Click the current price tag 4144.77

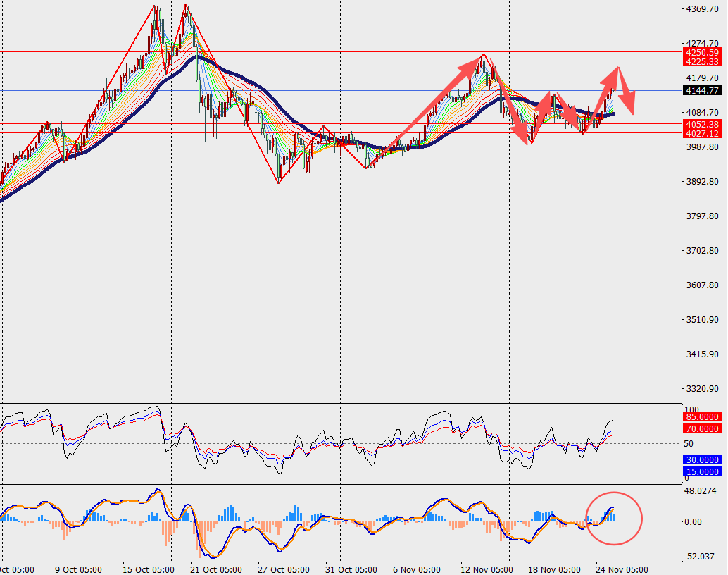click(702, 90)
